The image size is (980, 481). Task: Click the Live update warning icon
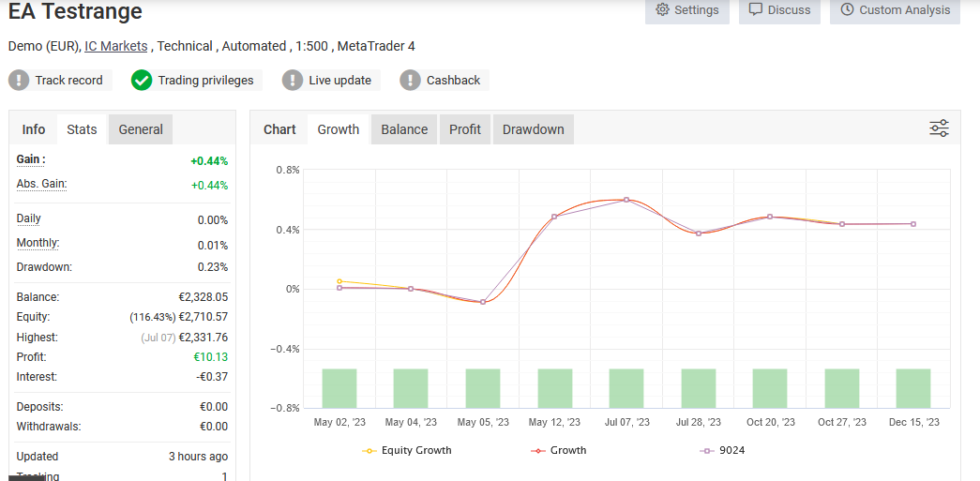coord(293,81)
